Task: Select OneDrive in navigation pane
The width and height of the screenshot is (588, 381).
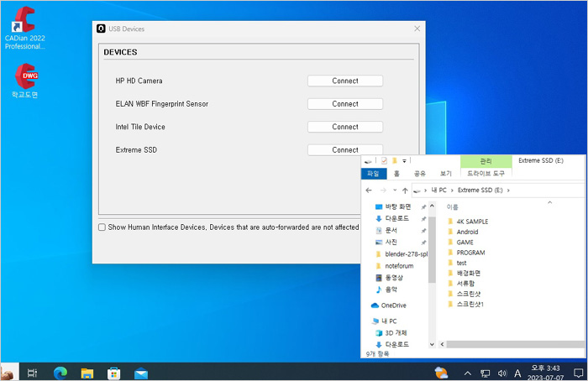Action: point(388,305)
